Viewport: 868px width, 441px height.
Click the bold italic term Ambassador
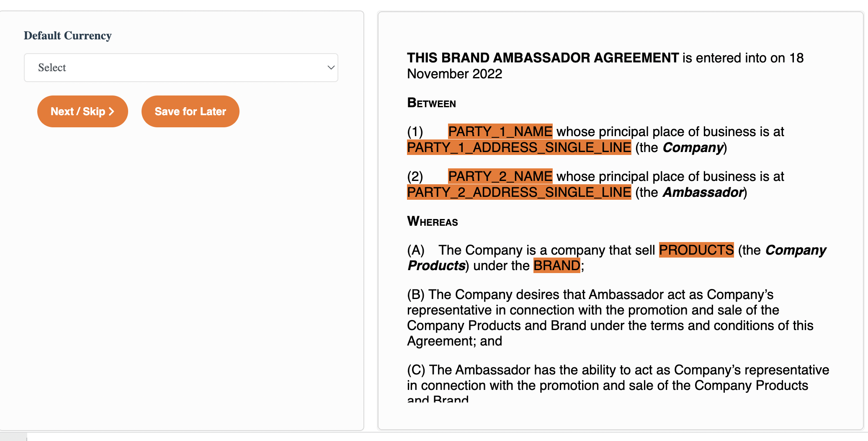pyautogui.click(x=703, y=192)
